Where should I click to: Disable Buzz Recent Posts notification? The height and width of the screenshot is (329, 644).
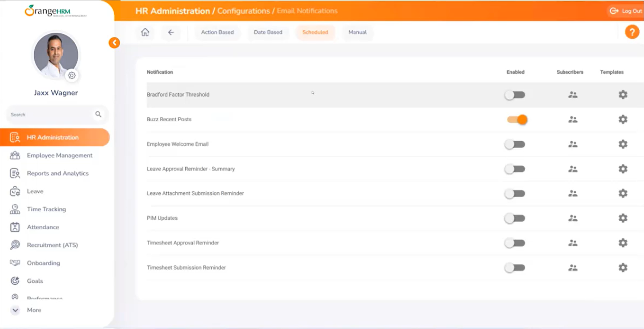coord(517,120)
